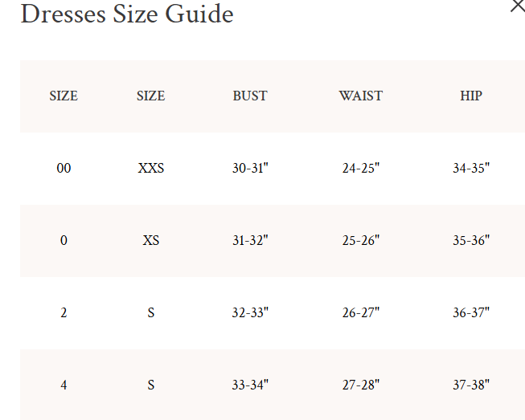The width and height of the screenshot is (525, 420).
Task: Select the HIP column header
Action: 471,96
